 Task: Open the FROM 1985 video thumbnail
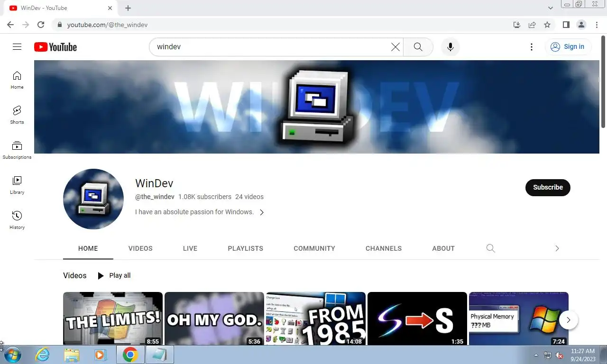pyautogui.click(x=316, y=318)
